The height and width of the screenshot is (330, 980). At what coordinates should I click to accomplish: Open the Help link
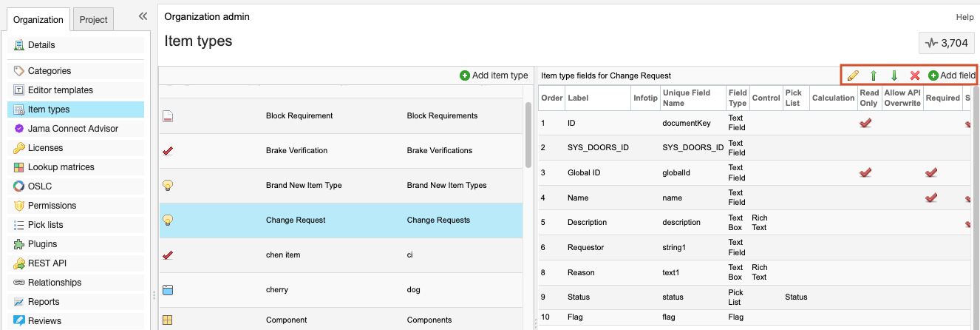pyautogui.click(x=964, y=17)
